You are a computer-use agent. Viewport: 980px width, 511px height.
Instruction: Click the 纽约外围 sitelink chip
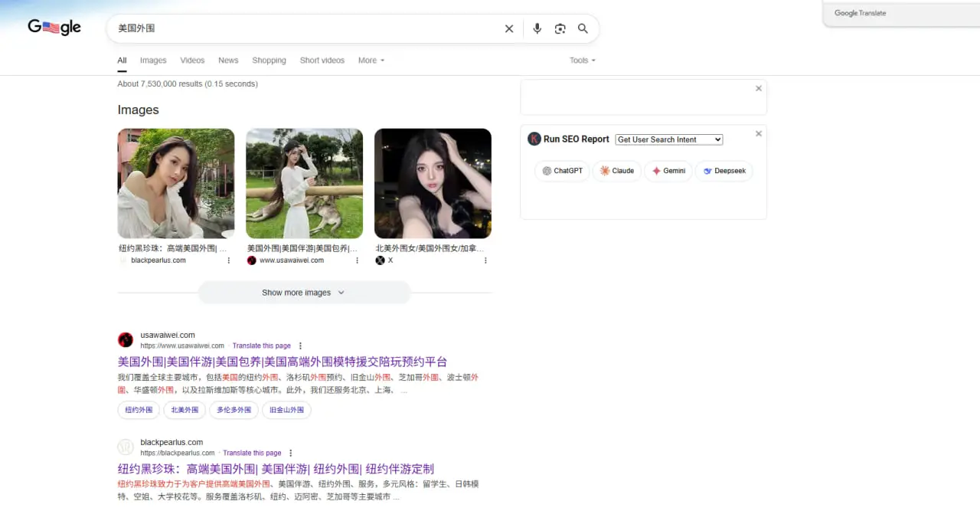[139, 410]
